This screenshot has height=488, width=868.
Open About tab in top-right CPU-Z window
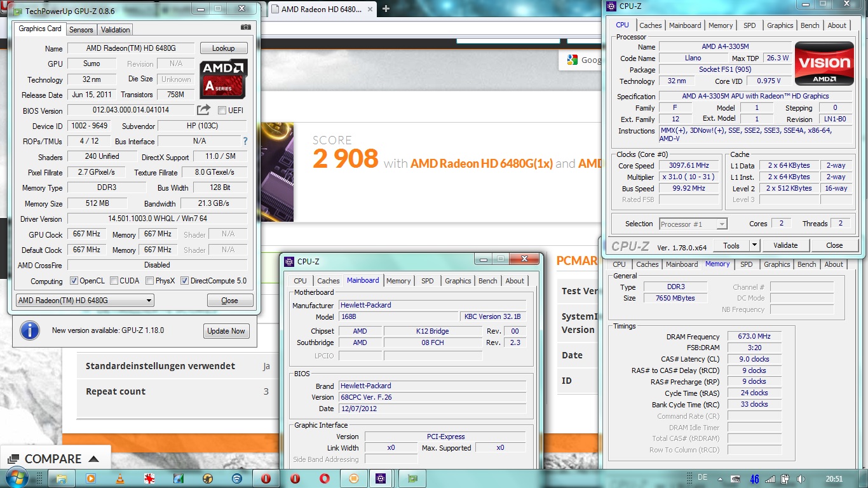tap(837, 25)
